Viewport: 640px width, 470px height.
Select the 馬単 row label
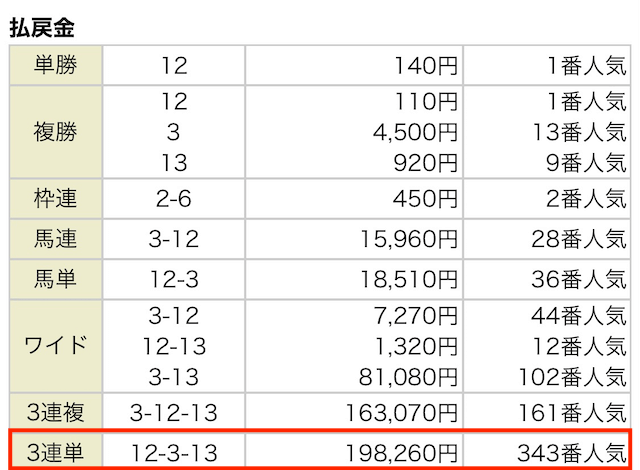point(55,279)
